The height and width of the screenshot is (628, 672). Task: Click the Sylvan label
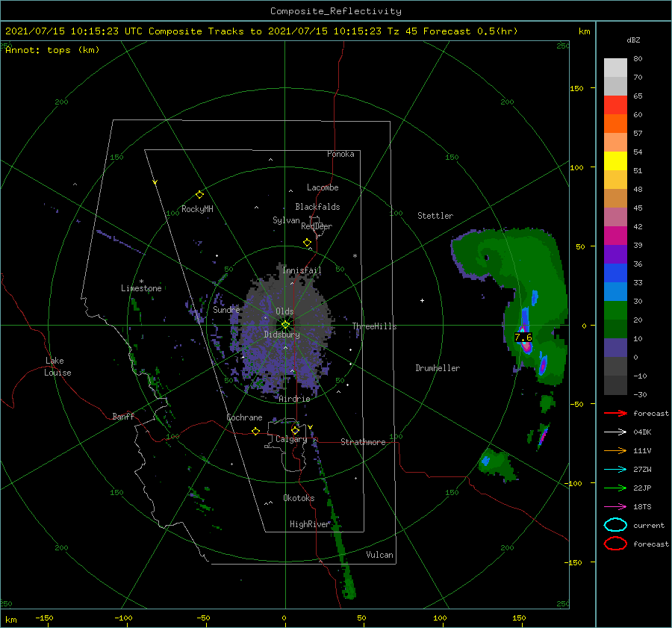tap(286, 220)
